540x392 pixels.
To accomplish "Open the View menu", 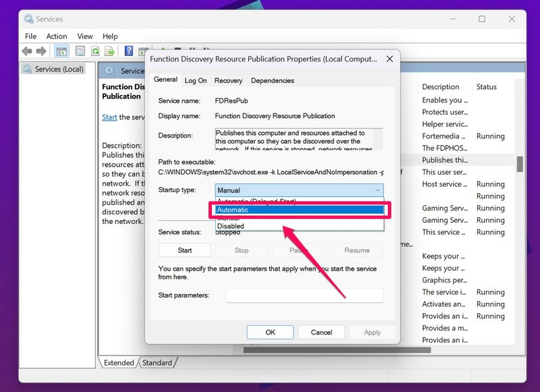I will (85, 36).
